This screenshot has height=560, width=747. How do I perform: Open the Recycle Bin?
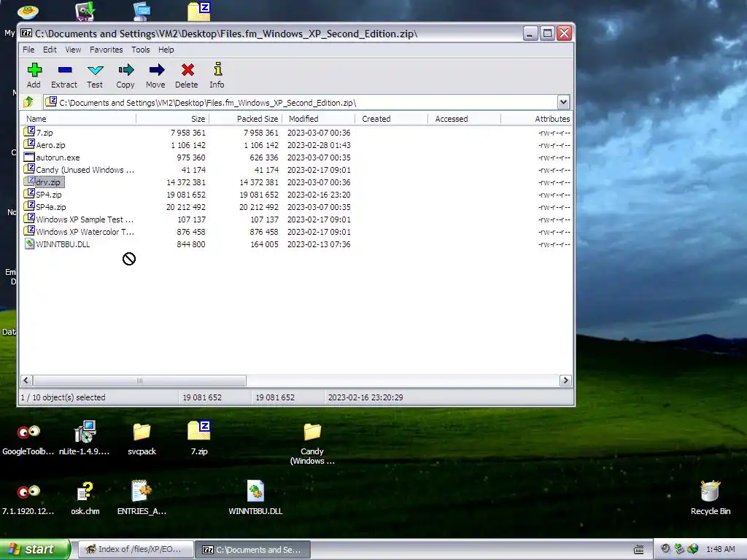[710, 491]
